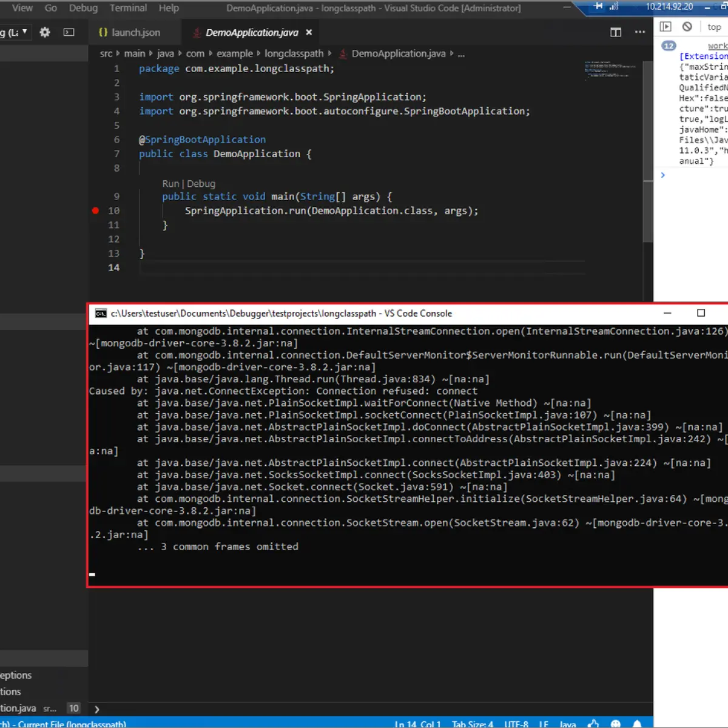The width and height of the screenshot is (728, 728).
Task: Click the DevTools console prompt arrow
Action: tap(663, 175)
